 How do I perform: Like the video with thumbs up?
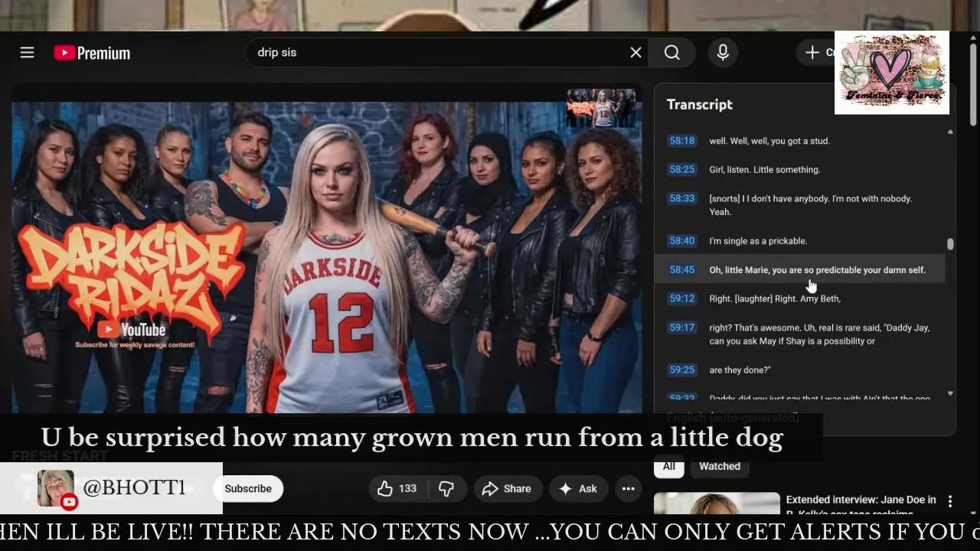click(x=397, y=488)
